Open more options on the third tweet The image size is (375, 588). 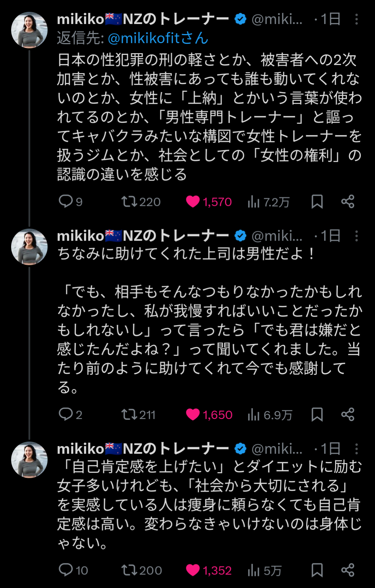tap(356, 449)
